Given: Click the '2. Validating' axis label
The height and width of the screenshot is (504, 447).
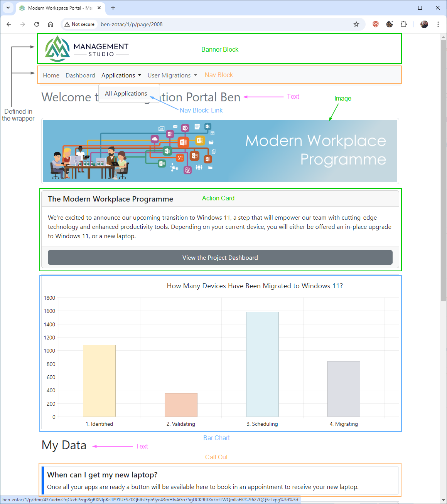Looking at the screenshot, I should [x=181, y=424].
